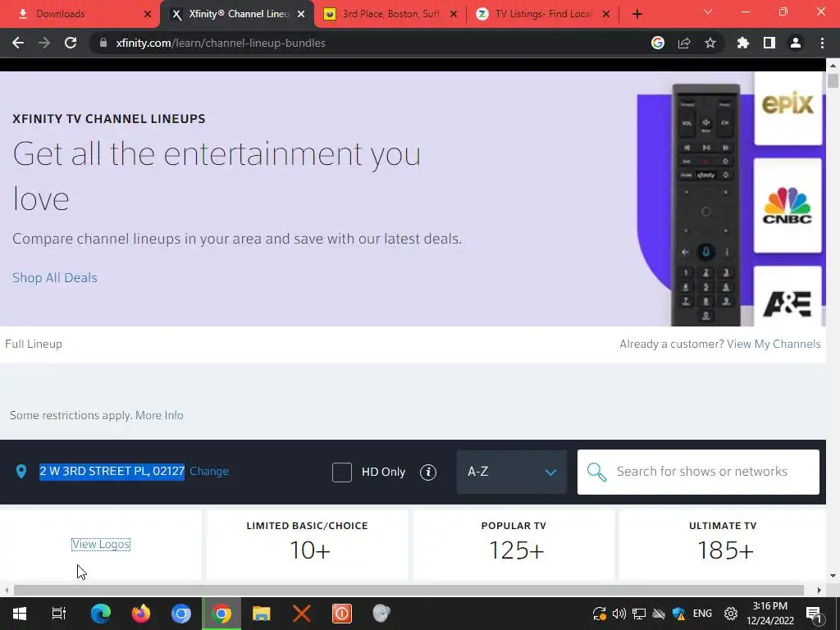Click the vertical scrollbar down arrow
840x630 pixels.
[x=833, y=575]
